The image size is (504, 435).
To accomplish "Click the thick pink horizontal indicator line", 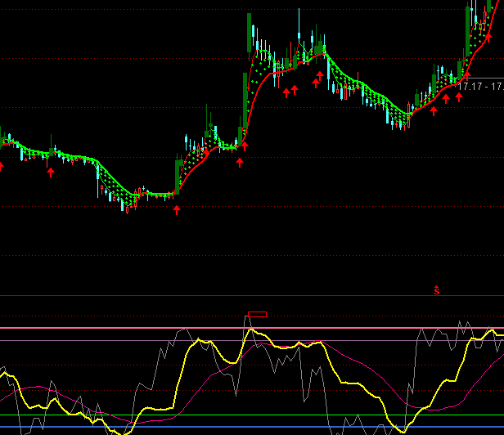I will [x=82, y=328].
